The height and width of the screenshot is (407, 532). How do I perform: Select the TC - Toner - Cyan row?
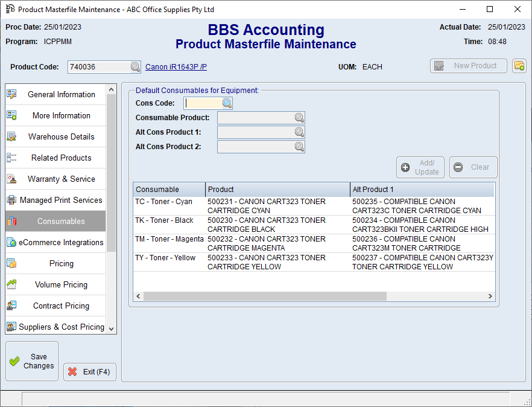(169, 206)
